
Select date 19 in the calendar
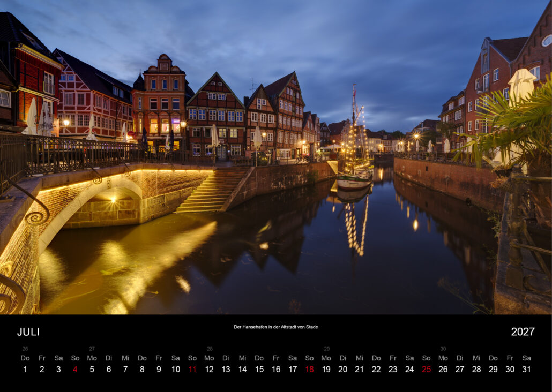(326, 369)
